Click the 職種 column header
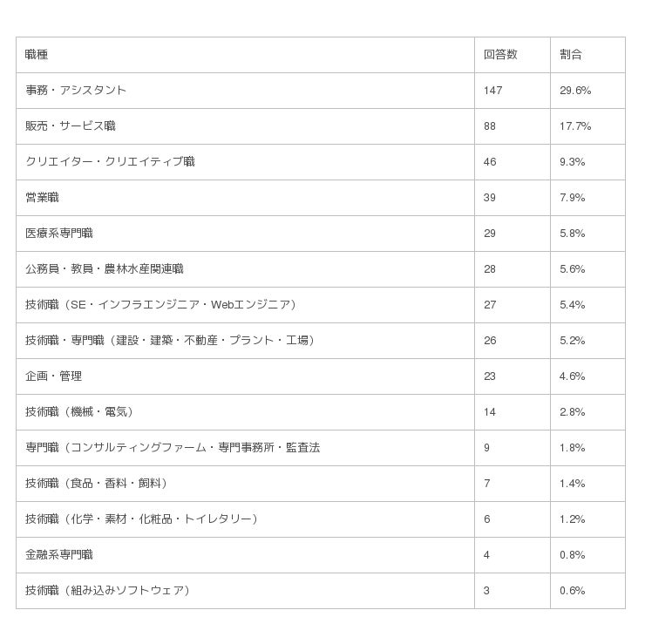The width and height of the screenshot is (645, 644). (x=37, y=55)
